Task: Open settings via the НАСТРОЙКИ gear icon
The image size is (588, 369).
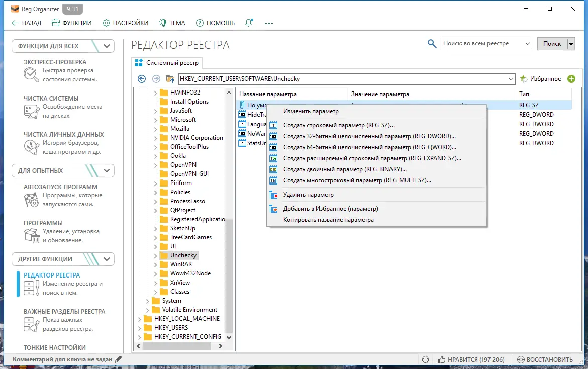Action: [x=105, y=23]
